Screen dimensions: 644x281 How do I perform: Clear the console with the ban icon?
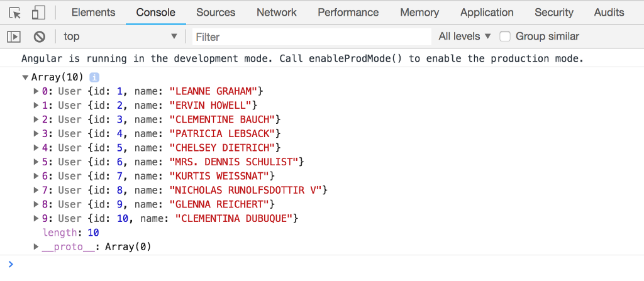coord(40,36)
